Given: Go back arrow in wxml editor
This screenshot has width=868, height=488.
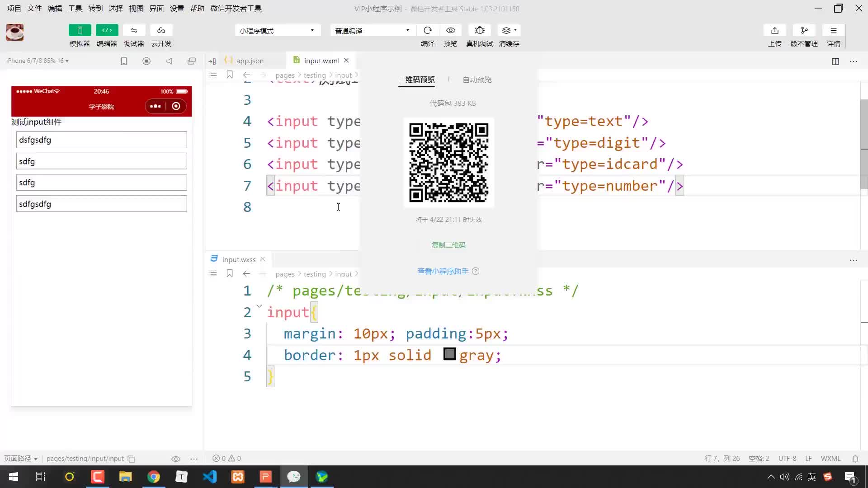Looking at the screenshot, I should pos(246,75).
